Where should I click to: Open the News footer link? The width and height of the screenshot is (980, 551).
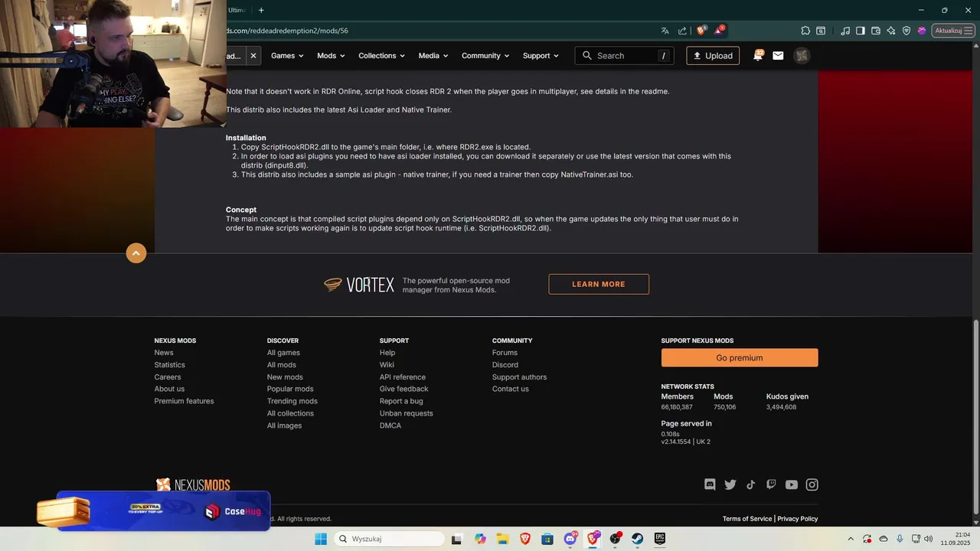164,353
